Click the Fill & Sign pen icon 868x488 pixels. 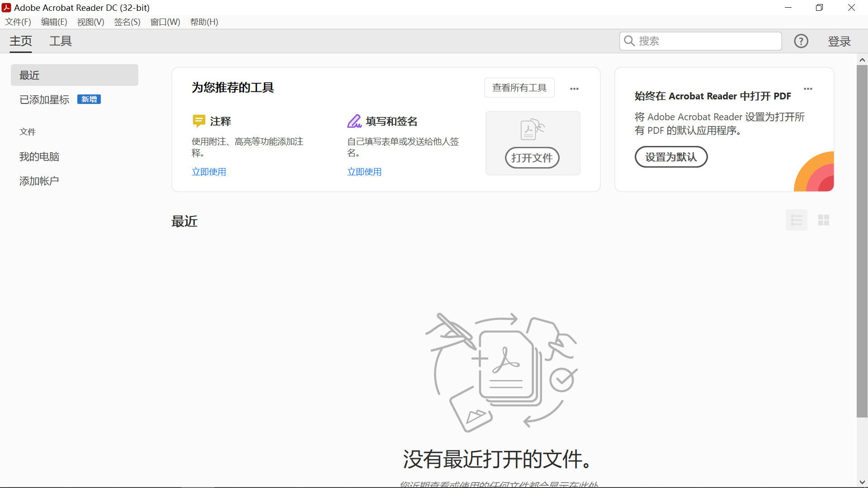pos(354,121)
